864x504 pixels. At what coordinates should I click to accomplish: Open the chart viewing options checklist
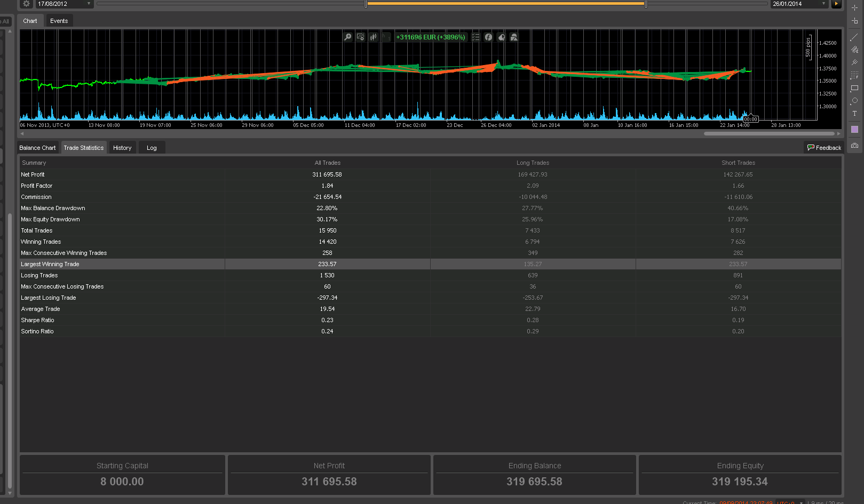tap(475, 37)
